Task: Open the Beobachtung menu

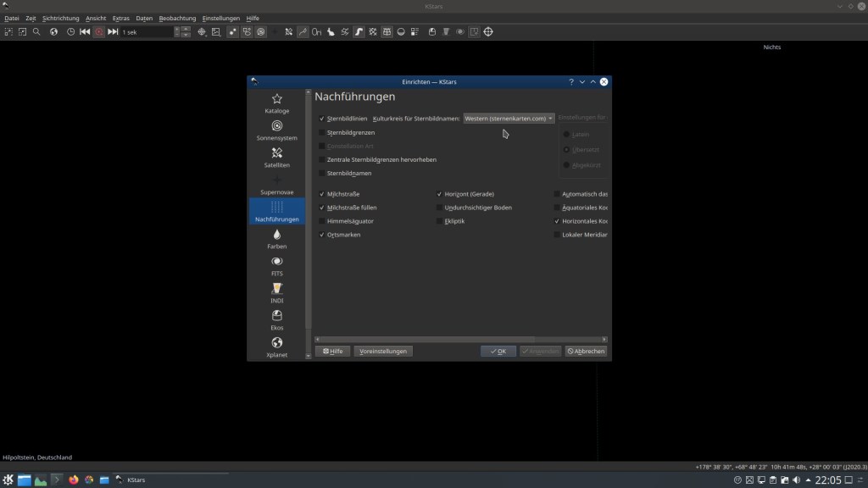Action: [177, 18]
